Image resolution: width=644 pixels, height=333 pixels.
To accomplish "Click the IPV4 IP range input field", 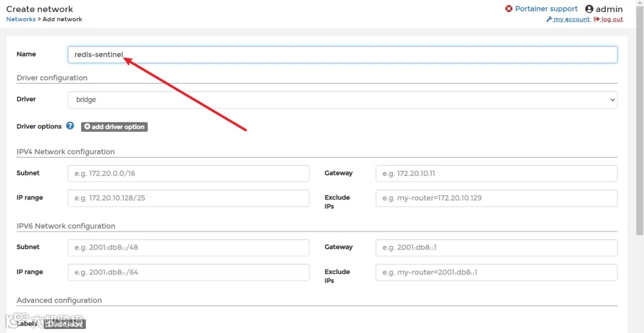I will pyautogui.click(x=188, y=198).
